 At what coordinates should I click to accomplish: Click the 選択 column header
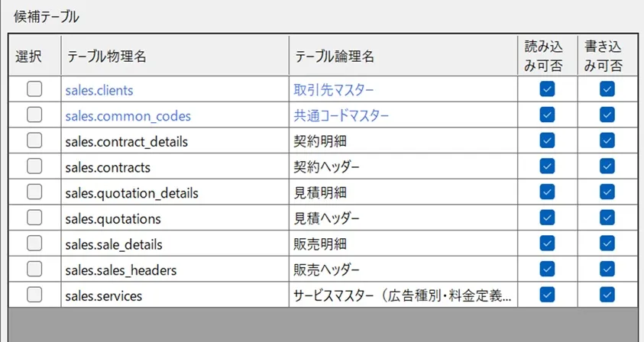35,56
